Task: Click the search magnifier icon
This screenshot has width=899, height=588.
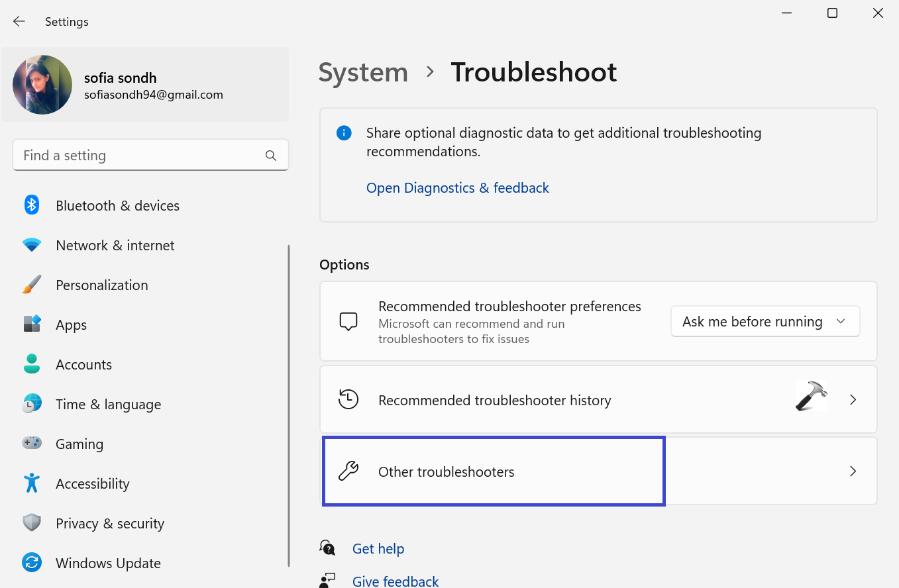Action: point(270,156)
